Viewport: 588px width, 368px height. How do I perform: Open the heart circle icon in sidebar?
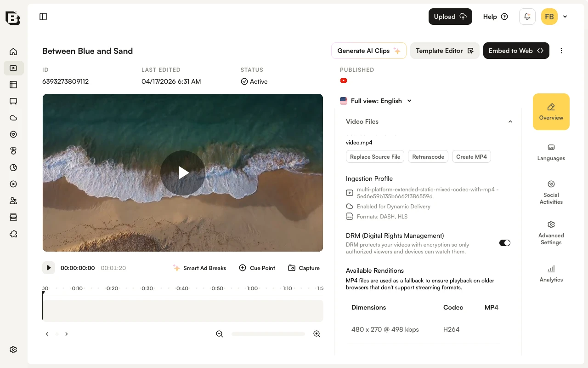pyautogui.click(x=13, y=134)
